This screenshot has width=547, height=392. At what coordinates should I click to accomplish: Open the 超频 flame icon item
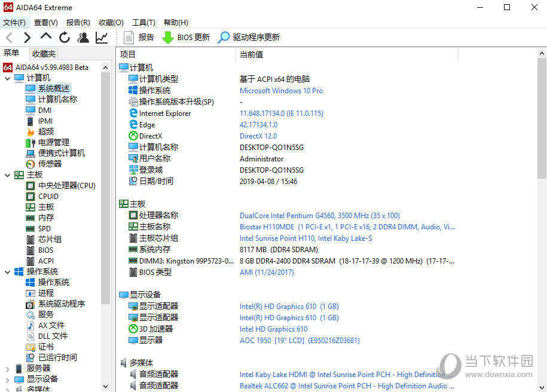pos(40,131)
